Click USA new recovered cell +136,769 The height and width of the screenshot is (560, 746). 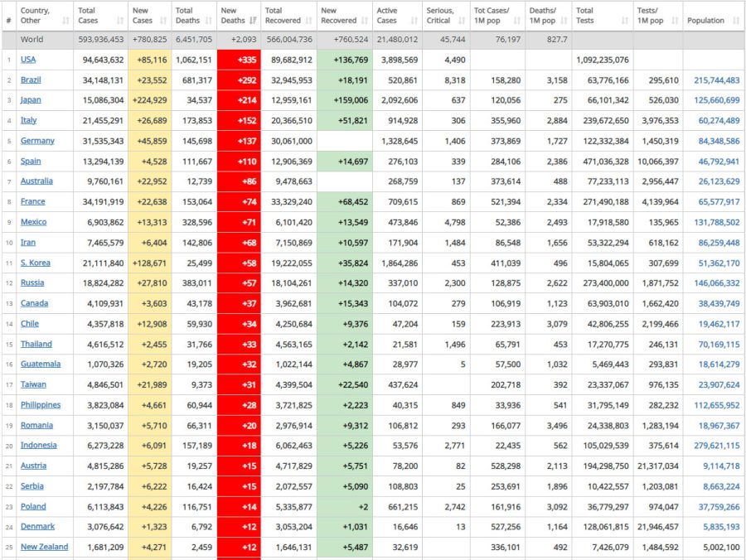(x=345, y=60)
